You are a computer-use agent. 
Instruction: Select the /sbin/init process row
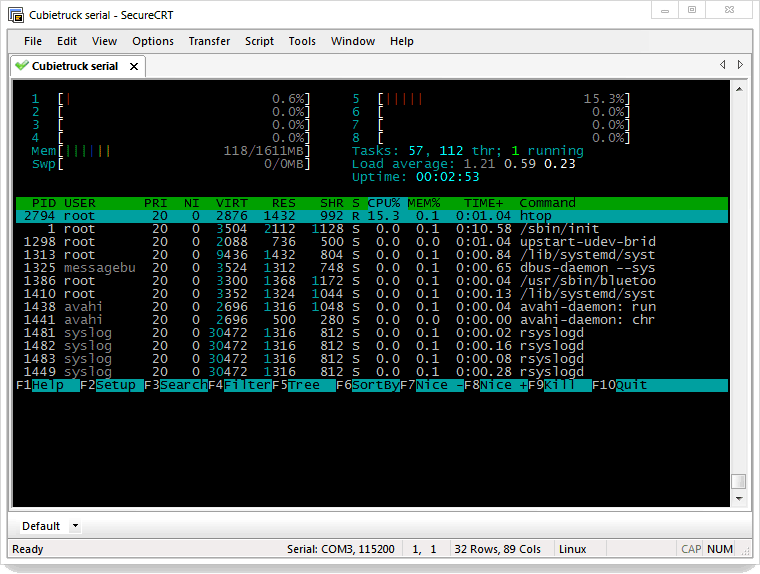(x=372, y=229)
